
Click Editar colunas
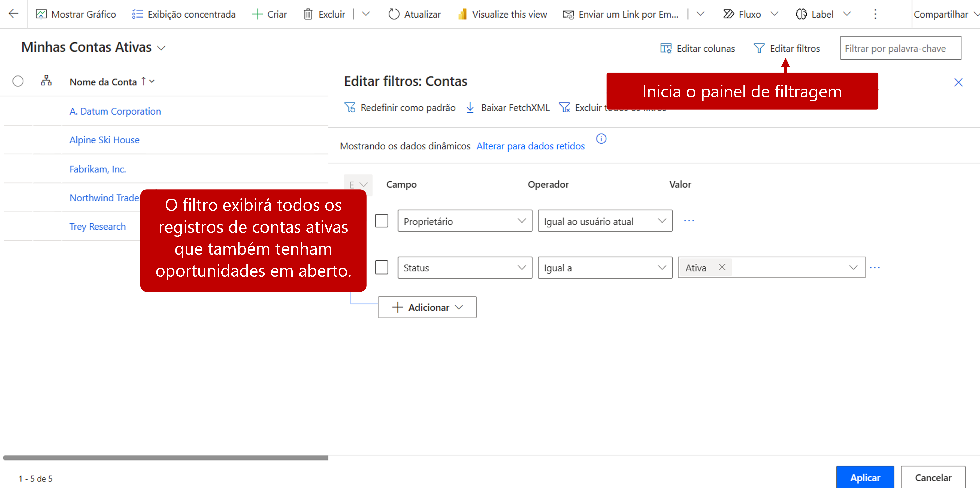pyautogui.click(x=698, y=48)
